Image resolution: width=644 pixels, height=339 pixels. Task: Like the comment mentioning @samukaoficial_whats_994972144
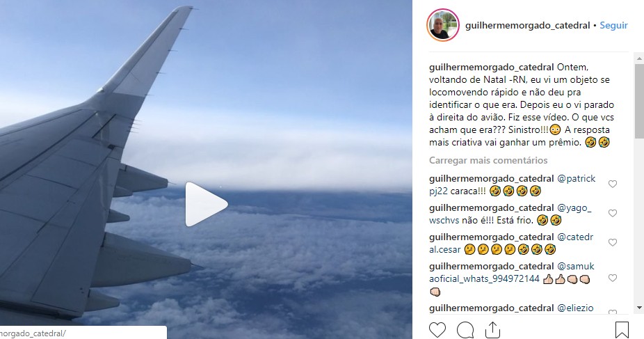click(x=613, y=278)
